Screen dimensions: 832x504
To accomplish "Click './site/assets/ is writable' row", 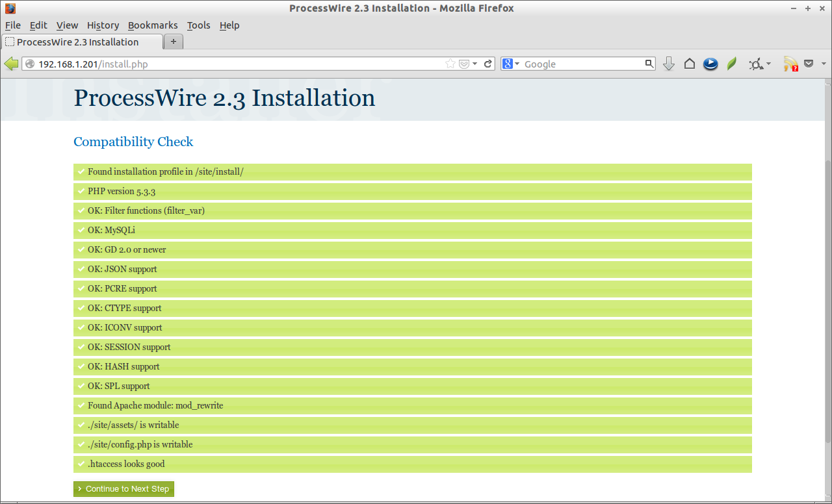I will coord(413,425).
